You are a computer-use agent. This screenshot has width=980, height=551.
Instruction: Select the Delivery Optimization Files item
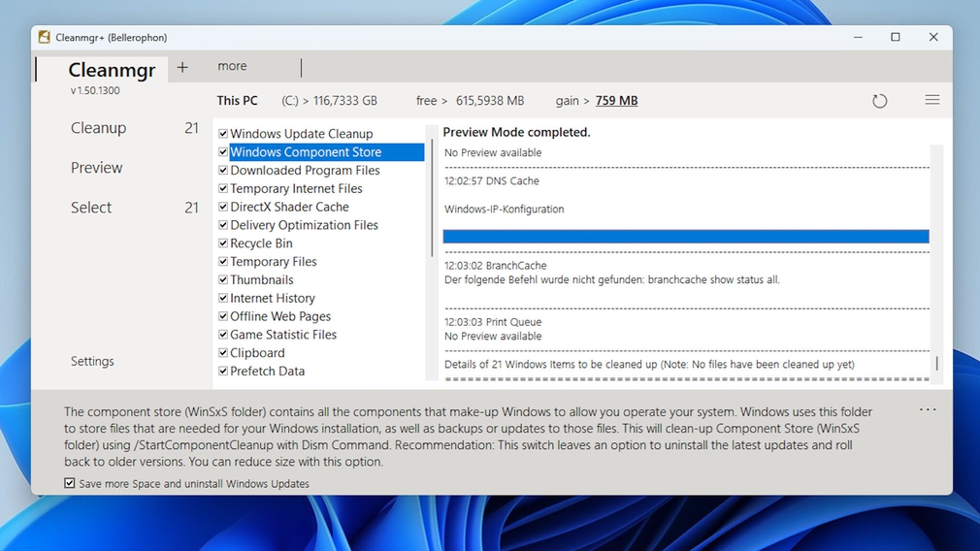pyautogui.click(x=304, y=225)
